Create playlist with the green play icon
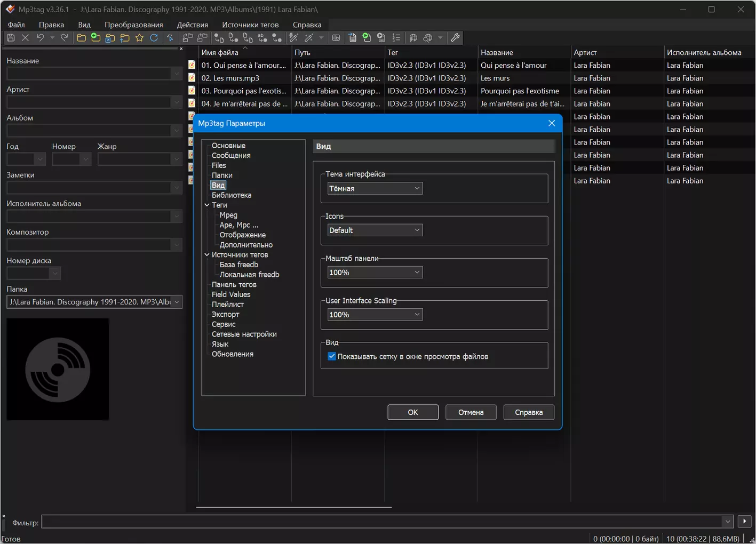 click(x=367, y=38)
